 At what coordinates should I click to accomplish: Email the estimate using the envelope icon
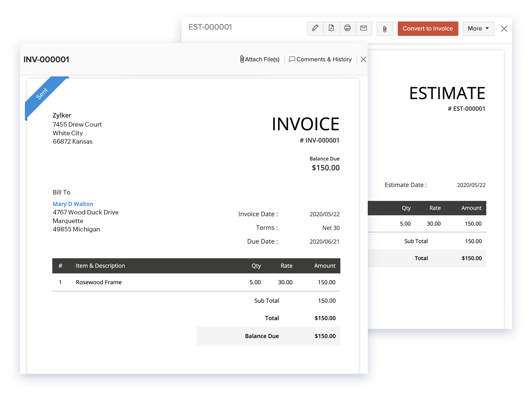point(364,29)
